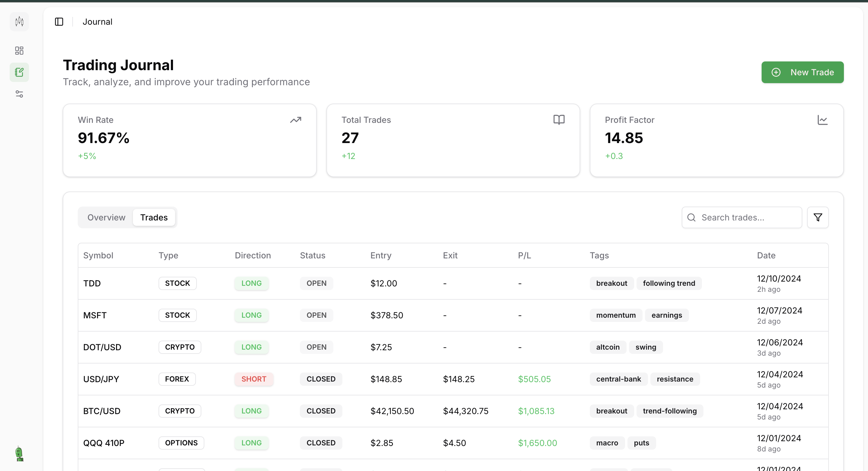
Task: Click the line chart icon on Profit Factor card
Action: 822,120
